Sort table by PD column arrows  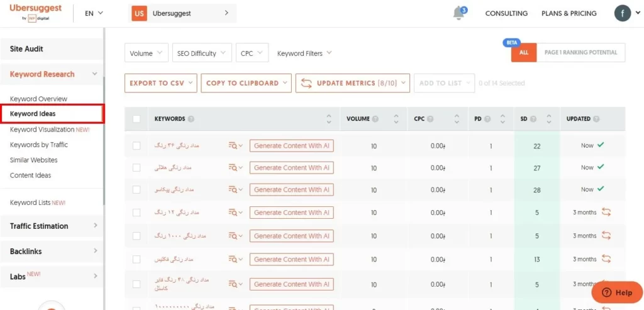[x=502, y=119]
